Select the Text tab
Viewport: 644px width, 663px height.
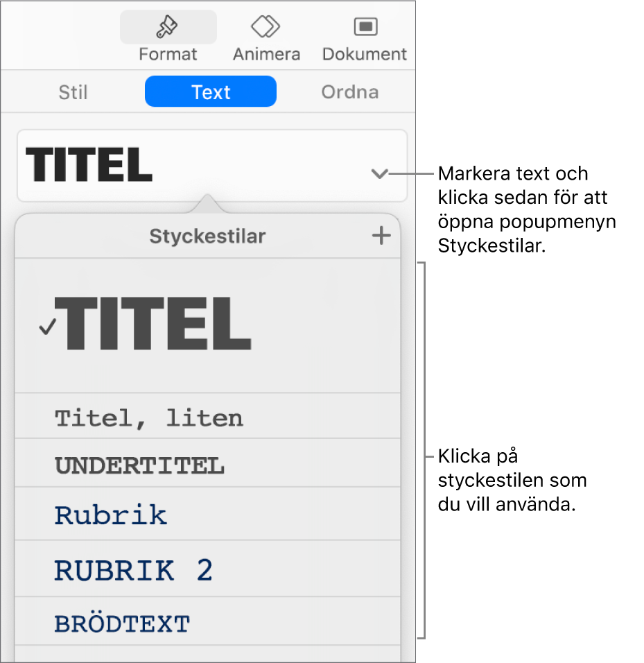point(211,92)
